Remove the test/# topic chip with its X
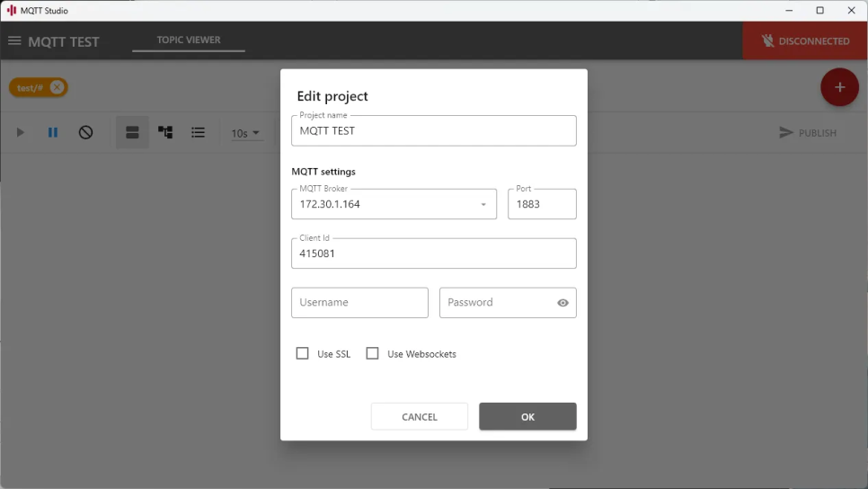 (57, 87)
